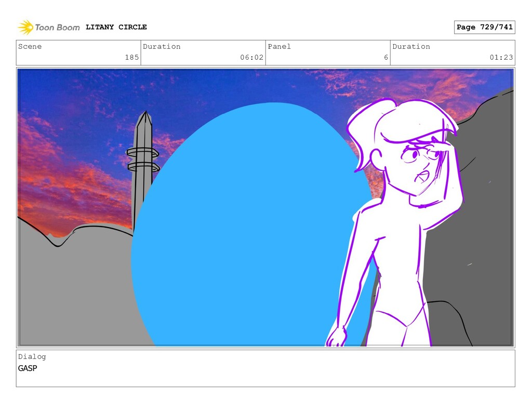Select the LITANY CIRCLE project title

point(116,27)
